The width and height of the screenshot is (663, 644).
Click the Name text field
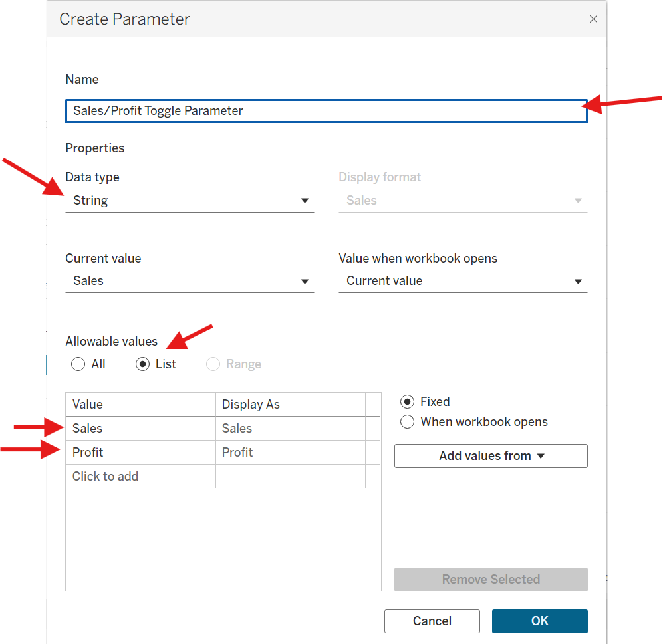(326, 111)
